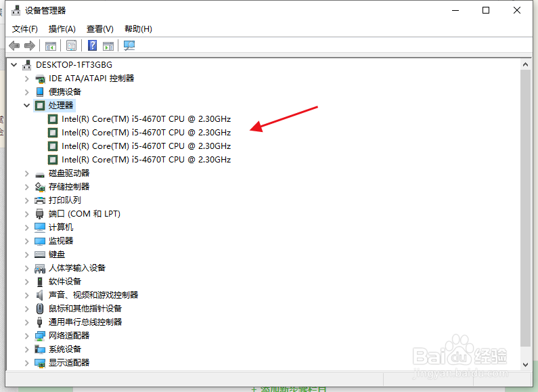Click the show/hide console tree icon

click(51, 45)
